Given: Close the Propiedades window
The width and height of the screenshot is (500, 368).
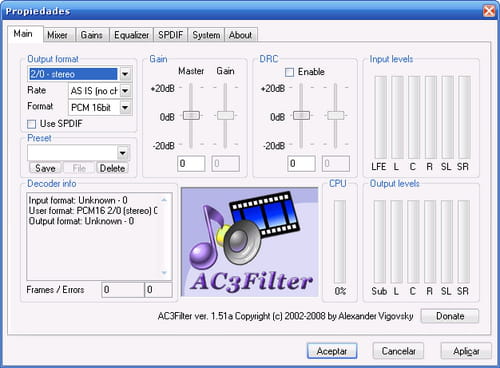Looking at the screenshot, I should click(x=489, y=11).
